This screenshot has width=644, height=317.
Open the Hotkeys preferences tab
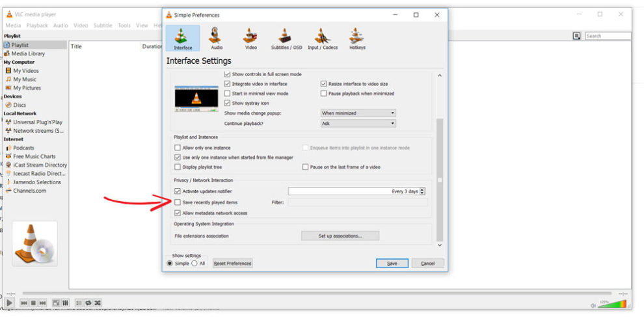coord(357,38)
